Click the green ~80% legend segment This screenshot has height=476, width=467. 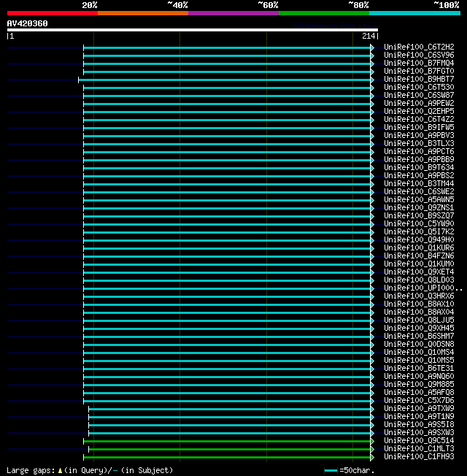(324, 13)
